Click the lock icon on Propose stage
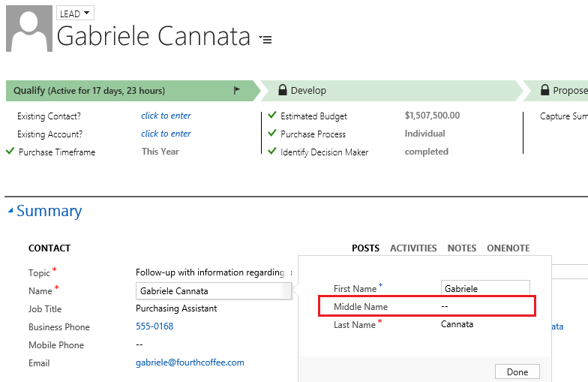This screenshot has width=588, height=382. pos(544,90)
